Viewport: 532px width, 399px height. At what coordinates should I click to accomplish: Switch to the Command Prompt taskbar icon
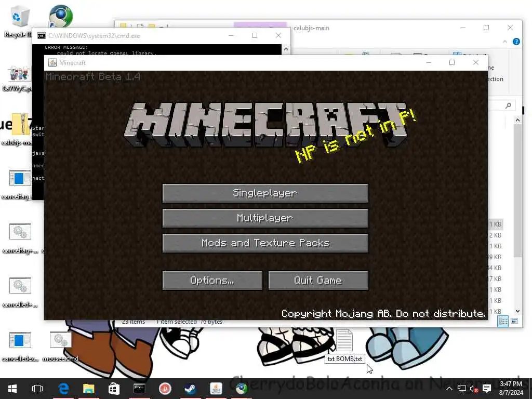coord(139,389)
